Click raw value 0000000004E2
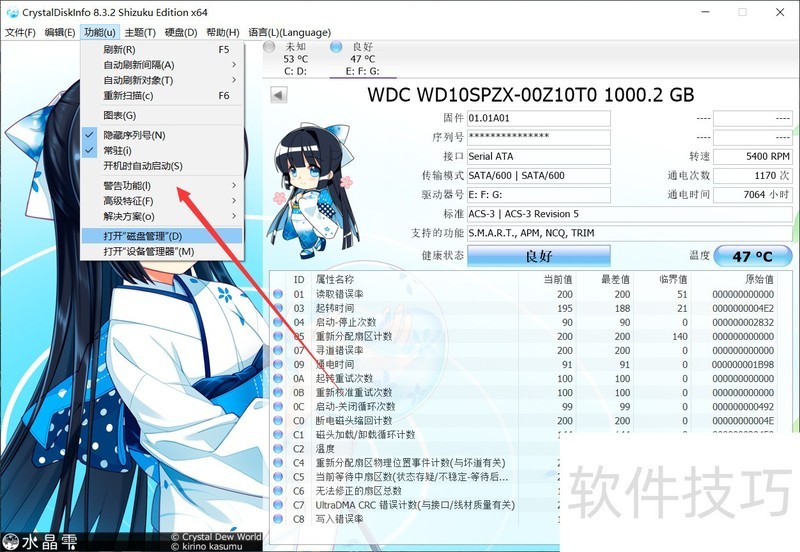 point(743,308)
